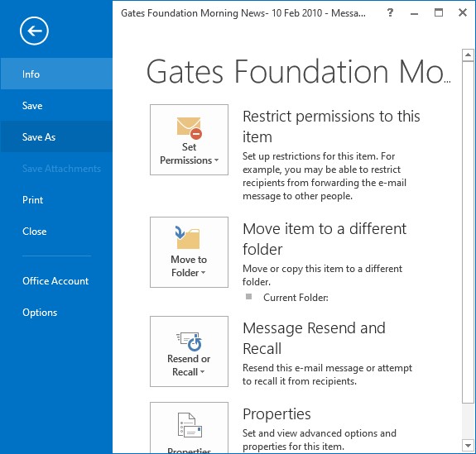
Task: Open the Resend or Recall dropdown button
Action: [x=189, y=351]
